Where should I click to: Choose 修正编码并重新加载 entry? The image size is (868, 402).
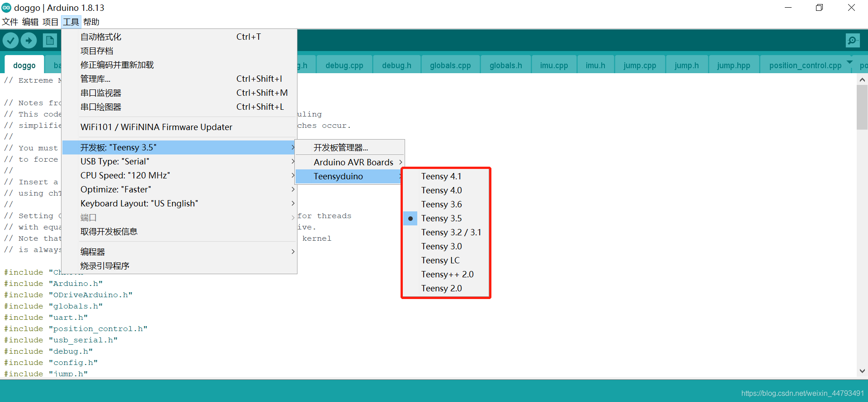pyautogui.click(x=179, y=65)
